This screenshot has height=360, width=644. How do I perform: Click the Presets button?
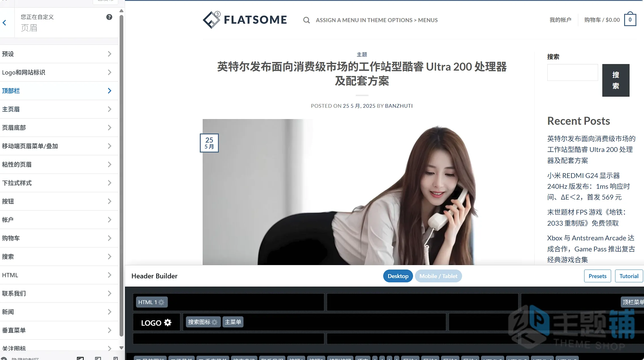coord(598,276)
